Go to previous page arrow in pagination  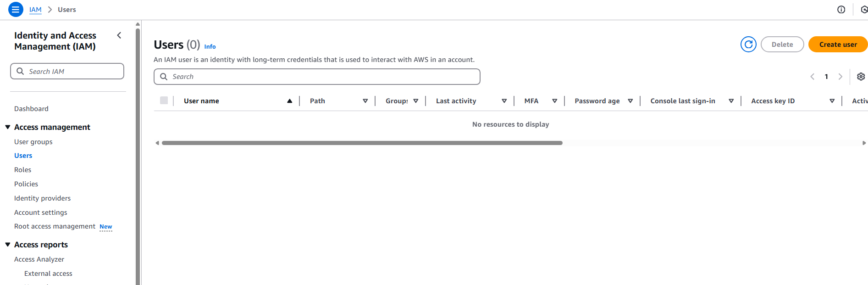pyautogui.click(x=812, y=77)
